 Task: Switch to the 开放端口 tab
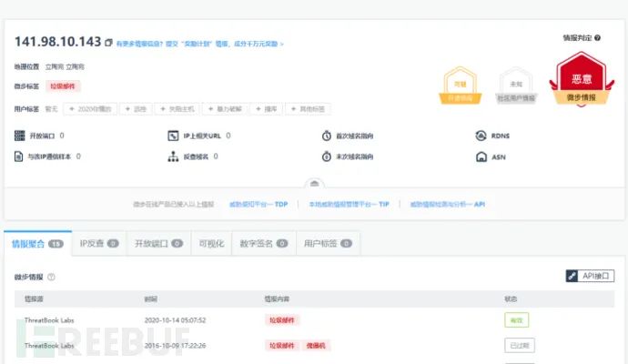(159, 244)
